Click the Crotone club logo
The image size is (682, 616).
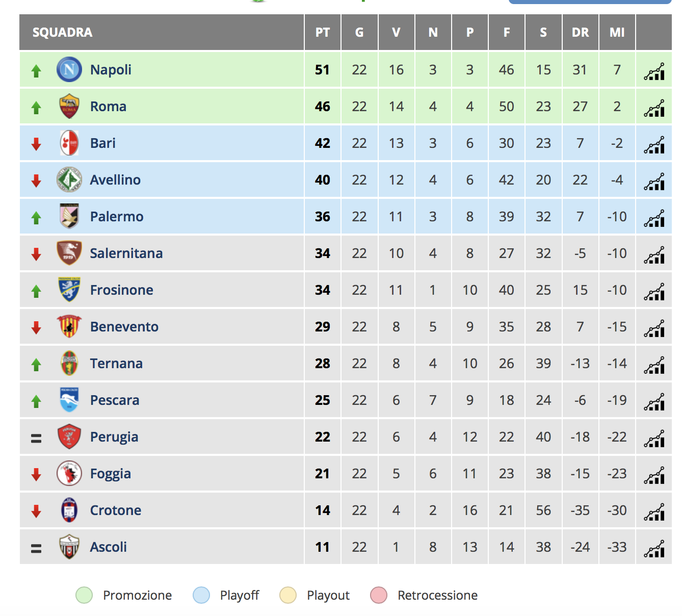[69, 510]
